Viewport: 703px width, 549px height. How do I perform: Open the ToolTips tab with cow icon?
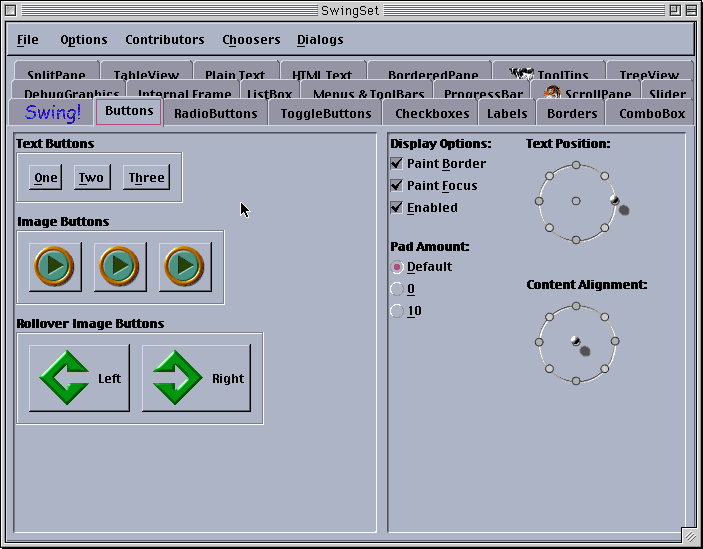(x=548, y=74)
